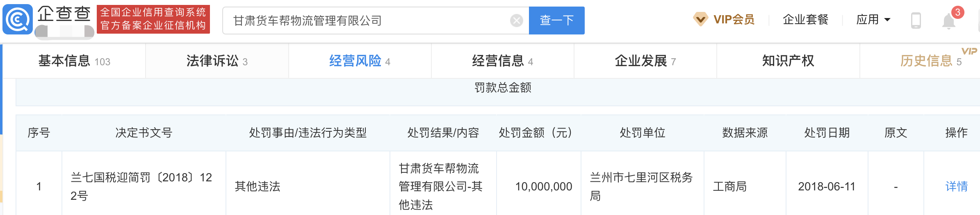
Task: Open the 知识产权 tab
Action: tap(788, 61)
